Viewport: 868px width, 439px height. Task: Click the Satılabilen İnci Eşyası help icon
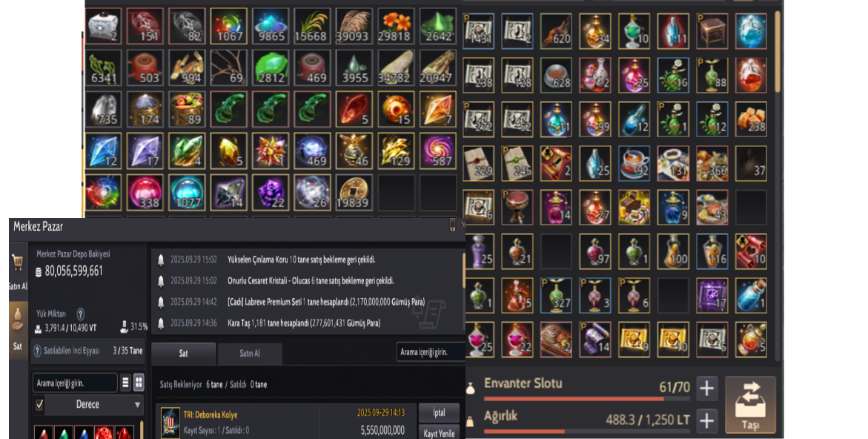click(38, 351)
